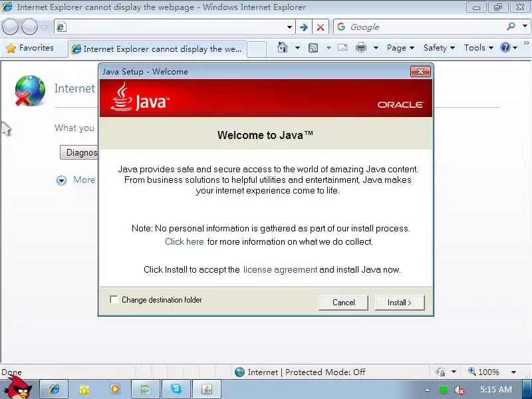This screenshot has height=399, width=532.
Task: Restore down the Internet Explorer window
Action: tap(498, 7)
